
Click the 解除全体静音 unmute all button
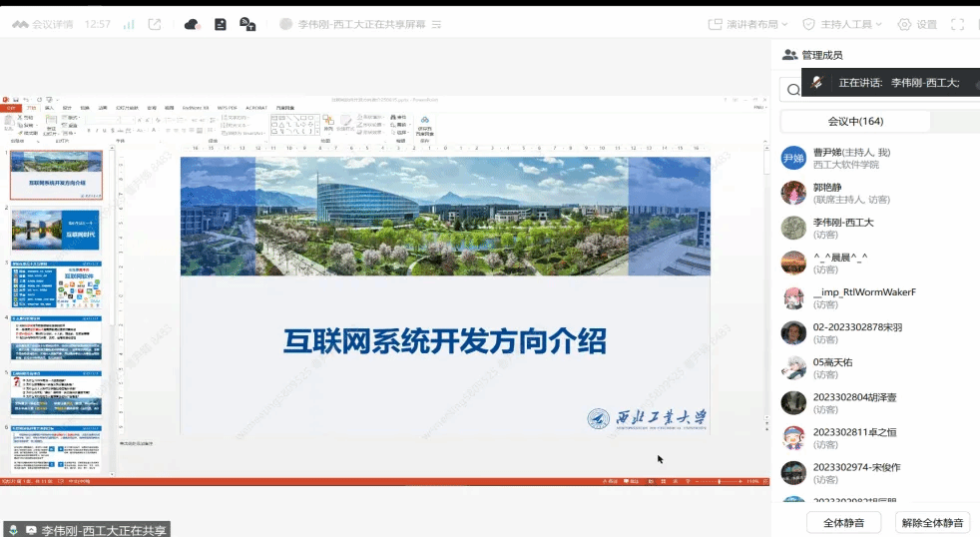click(x=932, y=522)
